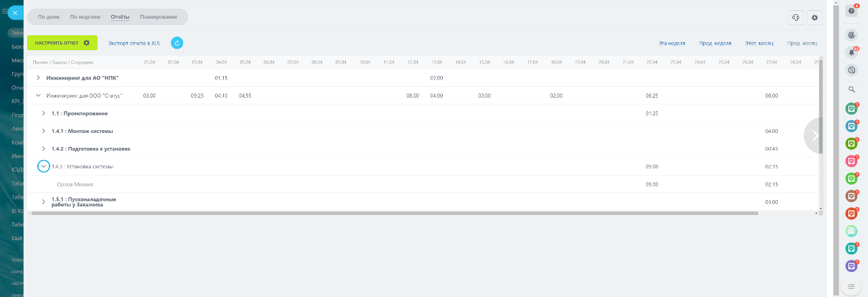
Task: Click the large right-arrow to scroll dates forward
Action: (x=814, y=135)
